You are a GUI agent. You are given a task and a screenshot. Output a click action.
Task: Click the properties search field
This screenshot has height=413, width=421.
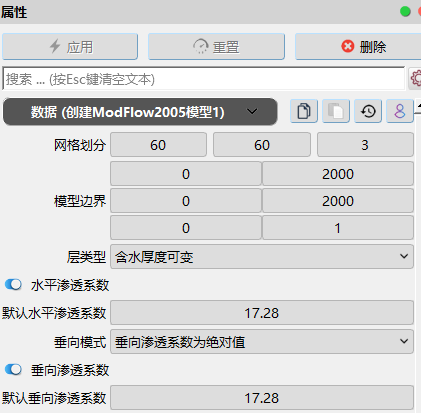(x=203, y=79)
